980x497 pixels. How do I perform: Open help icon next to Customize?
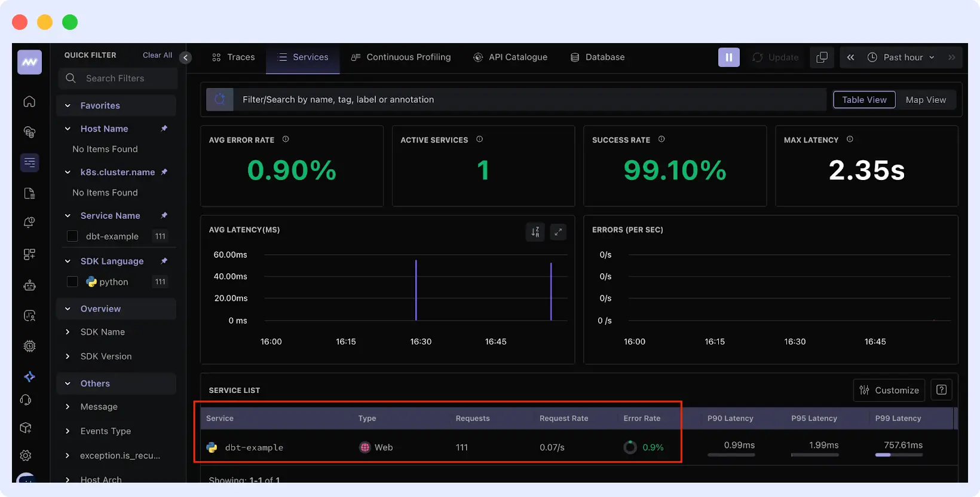coord(941,390)
